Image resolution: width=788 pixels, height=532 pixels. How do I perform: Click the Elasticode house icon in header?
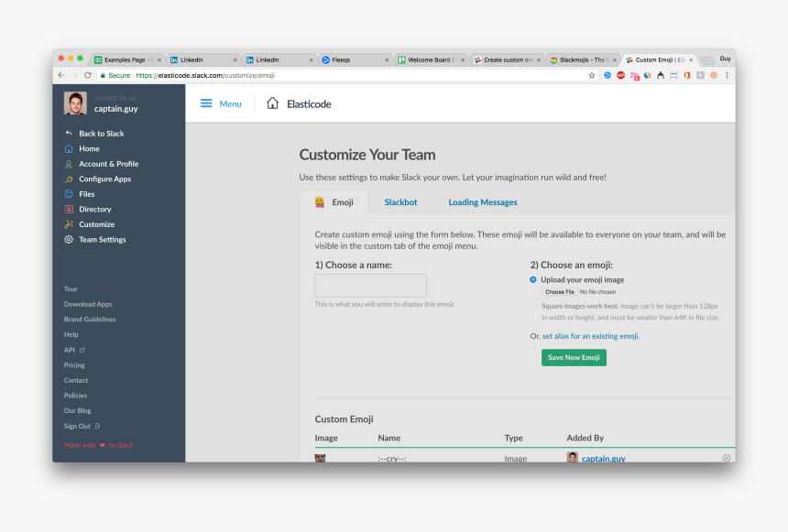pos(272,103)
